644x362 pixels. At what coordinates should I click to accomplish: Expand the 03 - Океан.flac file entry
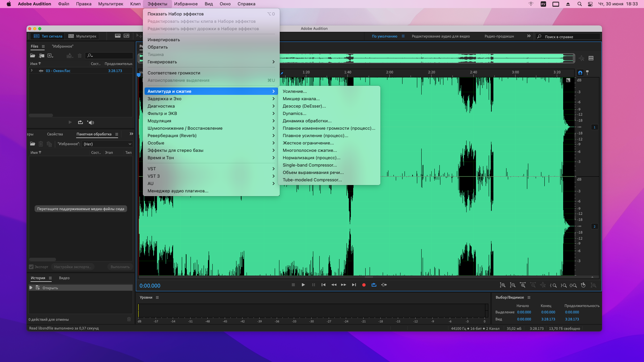coord(32,71)
